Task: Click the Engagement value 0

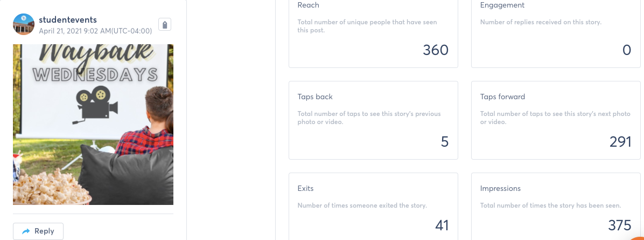Action: (627, 50)
